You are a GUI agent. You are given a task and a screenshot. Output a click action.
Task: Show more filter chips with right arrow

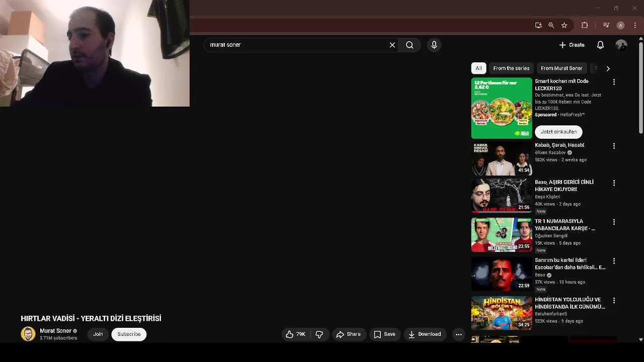tap(608, 68)
